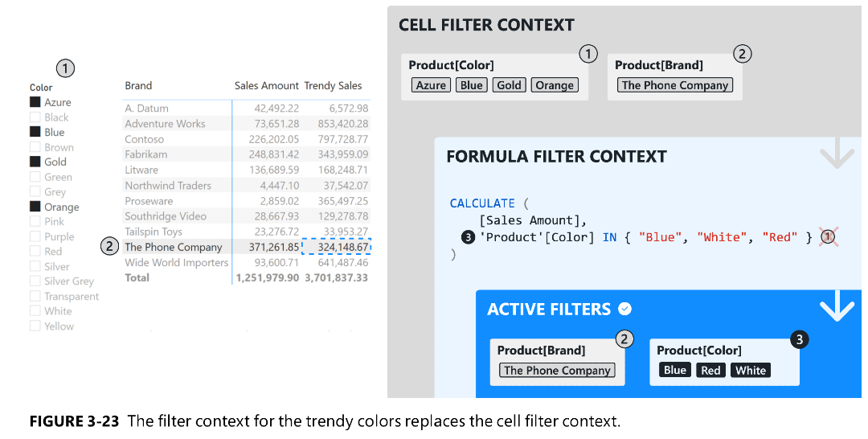Image resolution: width=868 pixels, height=439 pixels.
Task: Select the Contoso brand row
Action: click(x=145, y=139)
